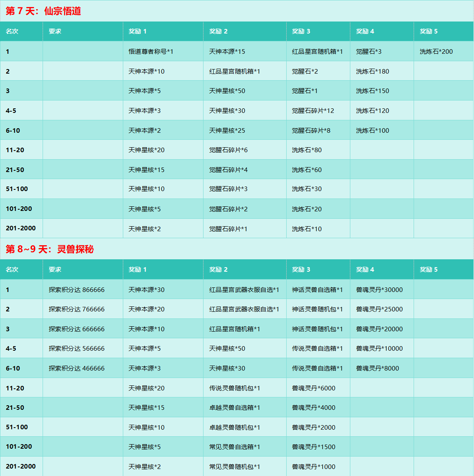Select the cell 探索积分达 566666
The width and height of the screenshot is (474, 476).
click(x=83, y=348)
